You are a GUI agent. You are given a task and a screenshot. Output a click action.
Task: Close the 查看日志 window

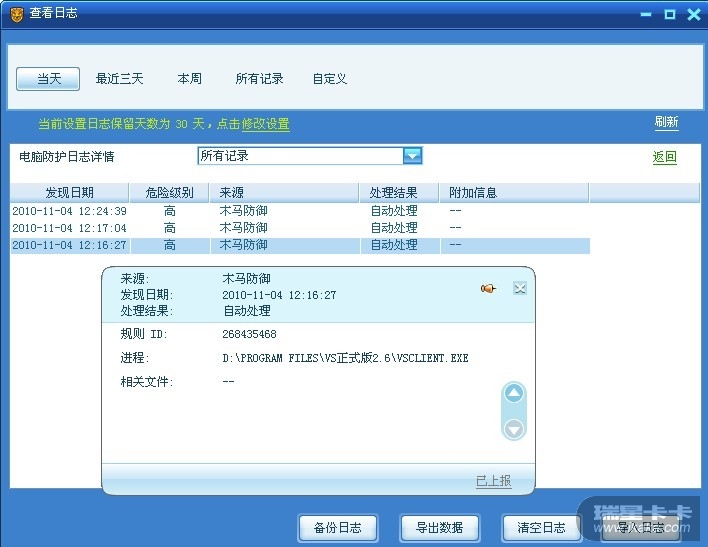(694, 14)
